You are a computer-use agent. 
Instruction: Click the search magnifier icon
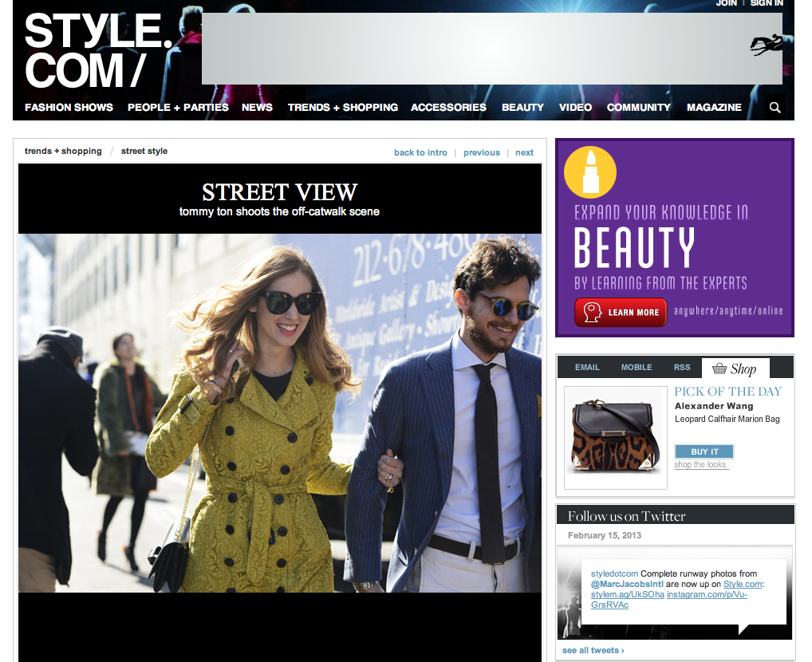pos(775,107)
